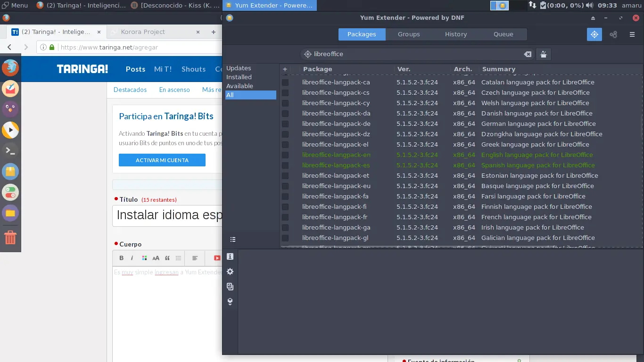Toggle the libreoffice-langpack-en checkbox

285,155
